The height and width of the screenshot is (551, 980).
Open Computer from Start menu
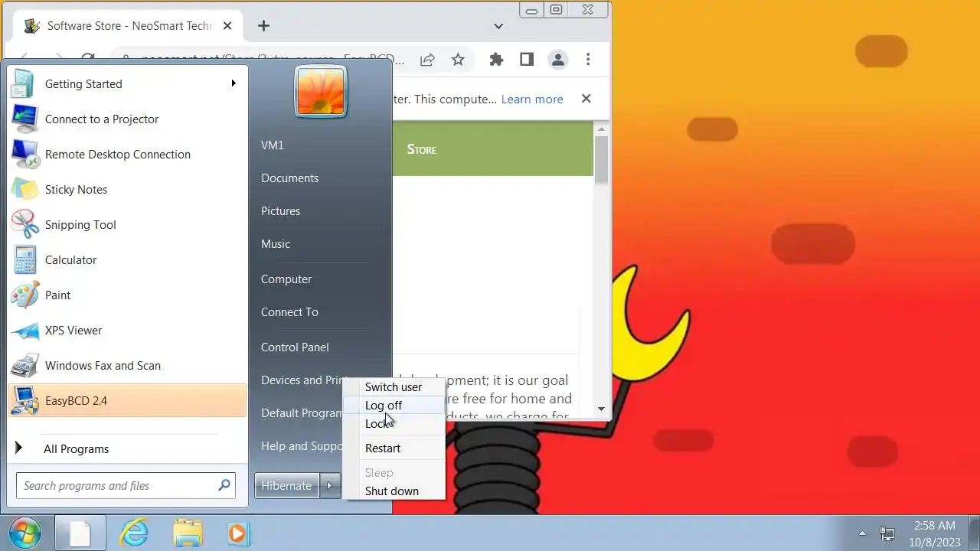point(286,279)
